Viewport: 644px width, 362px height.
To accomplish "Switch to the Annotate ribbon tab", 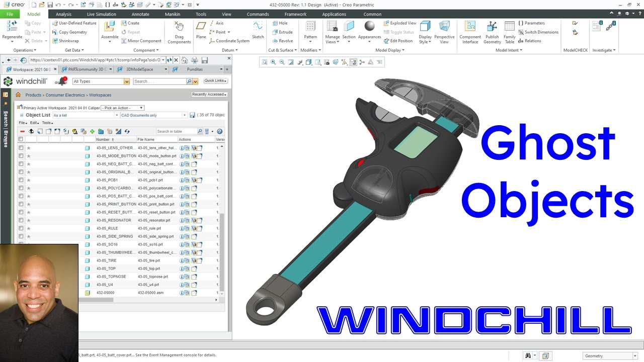I will [140, 14].
